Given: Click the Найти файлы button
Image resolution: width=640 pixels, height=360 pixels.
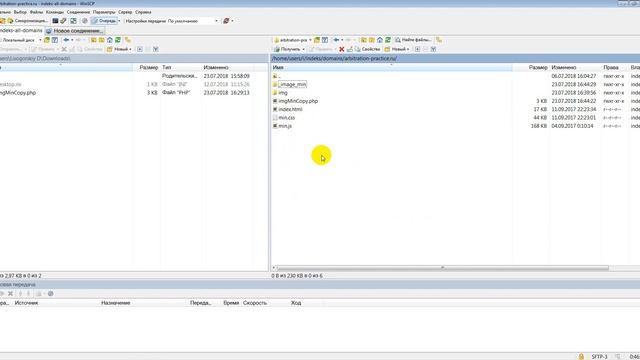Looking at the screenshot, I should (x=413, y=40).
